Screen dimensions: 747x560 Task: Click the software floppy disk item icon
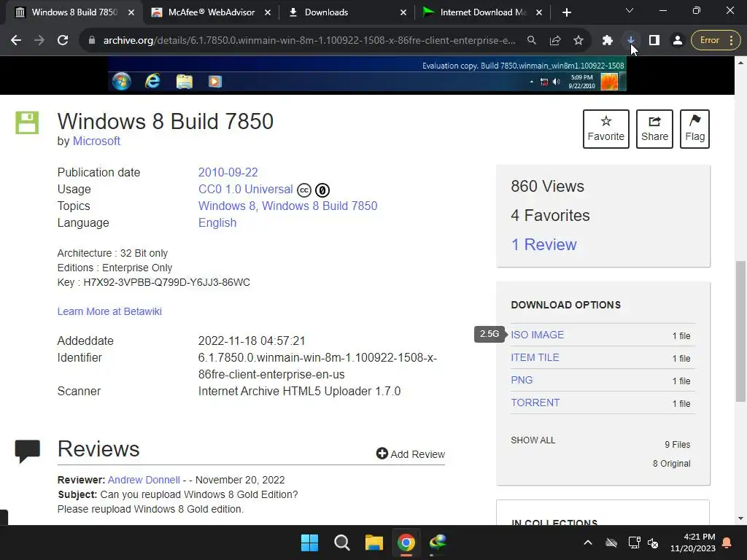pyautogui.click(x=27, y=122)
